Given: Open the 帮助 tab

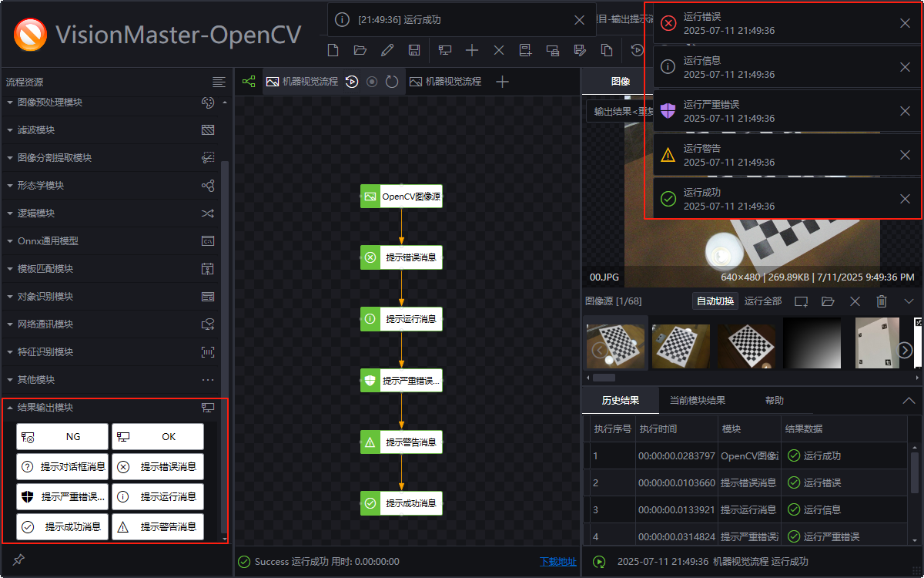Looking at the screenshot, I should click(x=775, y=400).
